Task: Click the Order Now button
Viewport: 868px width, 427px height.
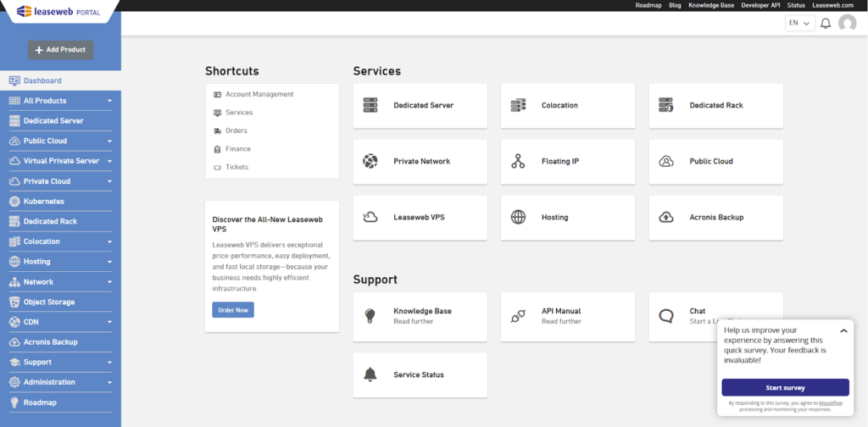Action: 233,310
